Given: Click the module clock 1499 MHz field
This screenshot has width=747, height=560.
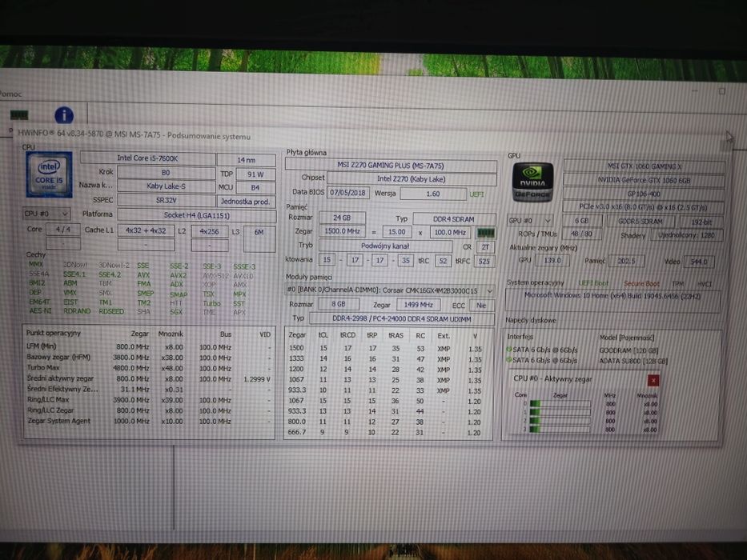Looking at the screenshot, I should (418, 305).
